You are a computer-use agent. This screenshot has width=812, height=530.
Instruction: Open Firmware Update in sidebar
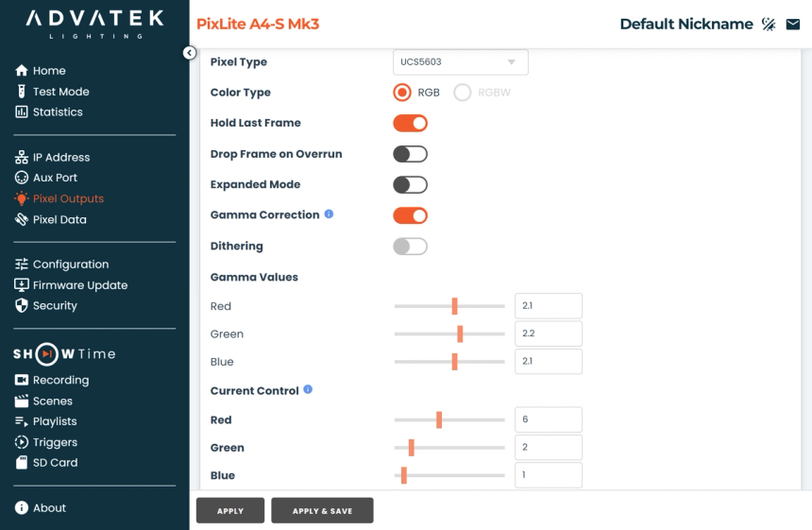pyautogui.click(x=71, y=285)
